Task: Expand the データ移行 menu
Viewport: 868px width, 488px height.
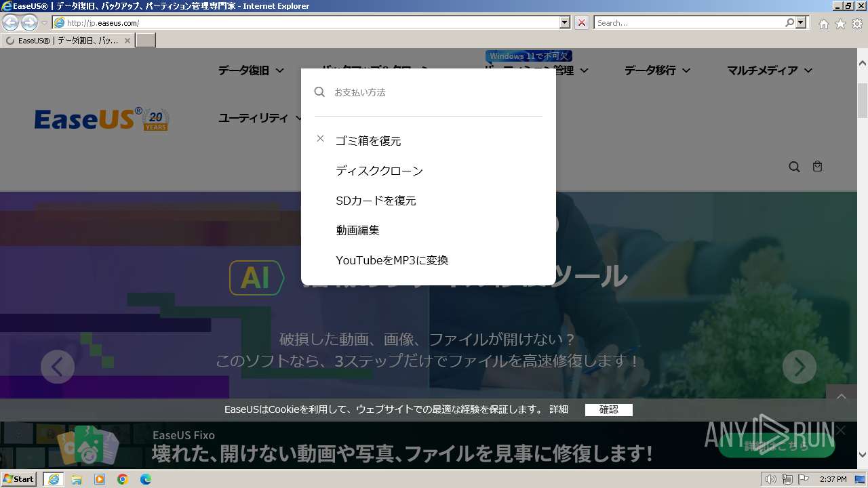Action: coord(657,70)
